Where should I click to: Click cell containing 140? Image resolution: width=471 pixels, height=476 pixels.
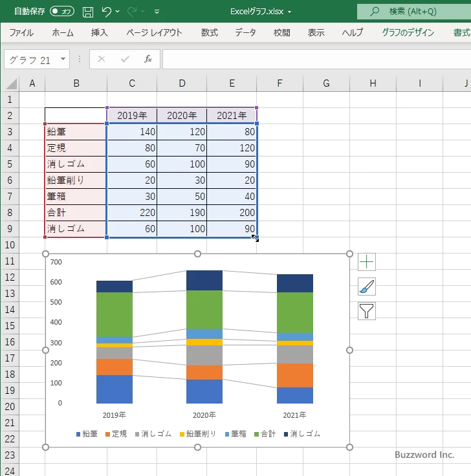tap(132, 132)
